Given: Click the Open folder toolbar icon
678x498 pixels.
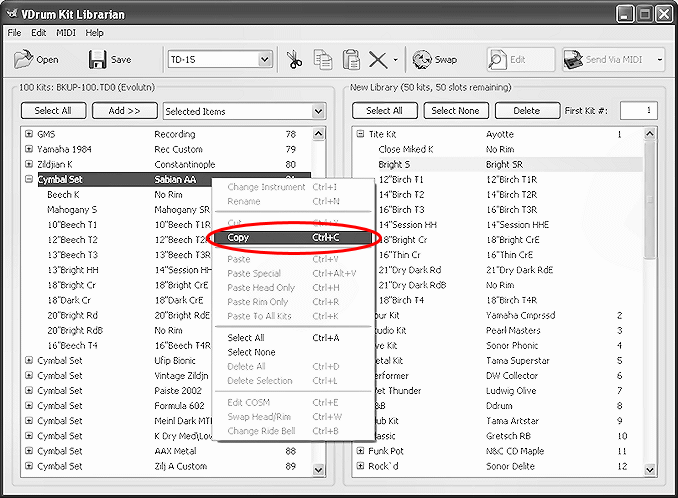Looking at the screenshot, I should tap(23, 60).
